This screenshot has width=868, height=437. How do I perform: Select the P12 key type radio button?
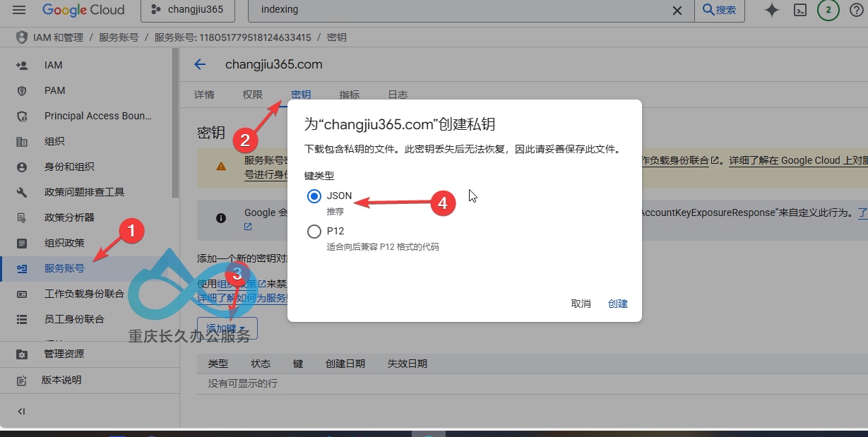[314, 231]
